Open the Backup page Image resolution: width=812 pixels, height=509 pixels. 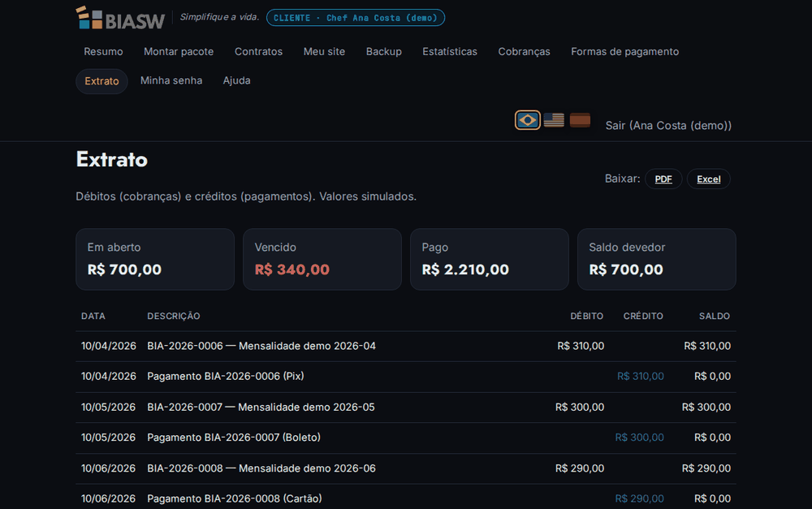click(384, 52)
